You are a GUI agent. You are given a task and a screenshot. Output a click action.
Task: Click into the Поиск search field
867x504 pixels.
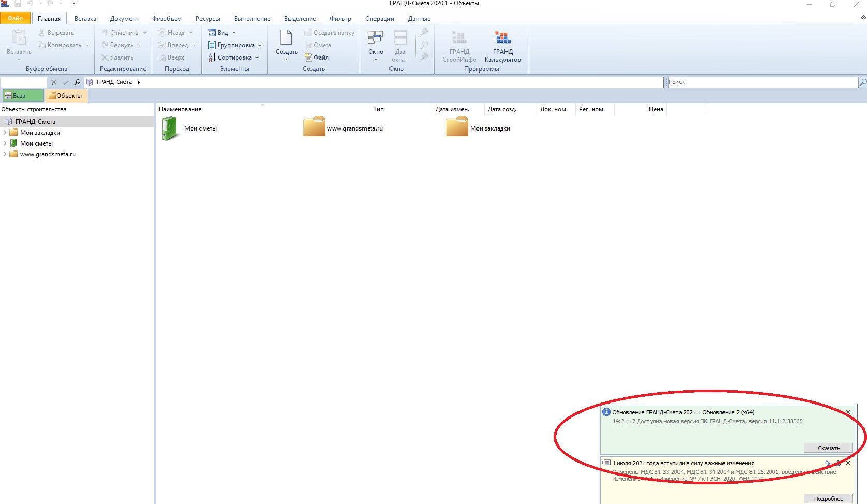(761, 82)
